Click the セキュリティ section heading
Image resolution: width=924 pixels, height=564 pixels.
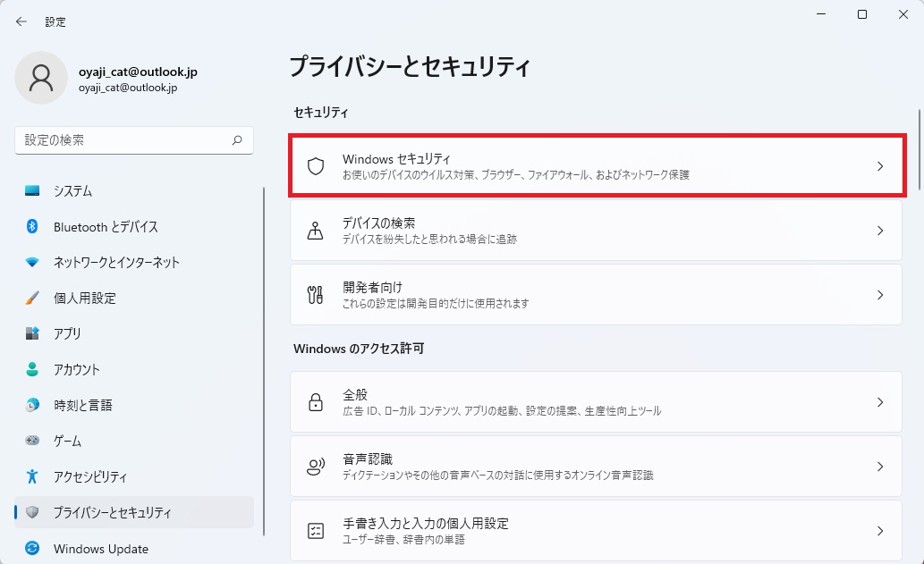321,112
